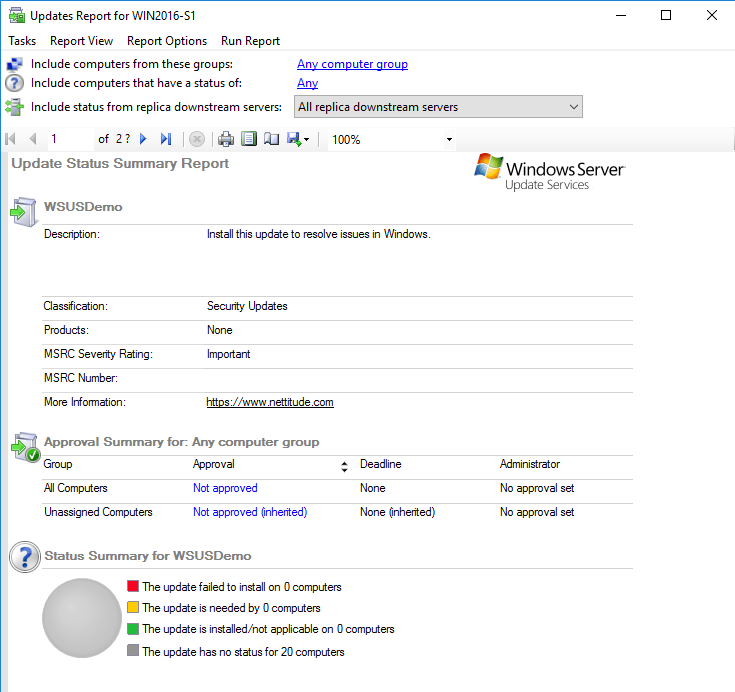Click Run Report menu item
Viewport: 735px width, 692px height.
coord(250,41)
